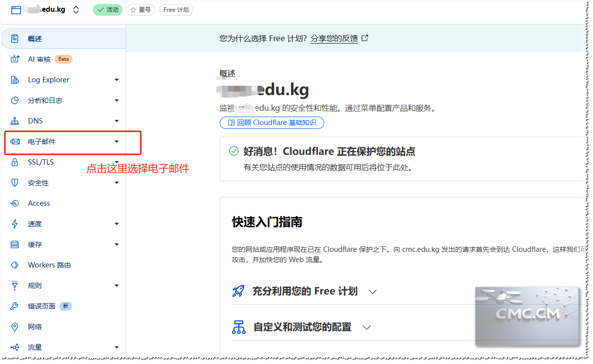The width and height of the screenshot is (593, 364).
Task: Click the DNS network tree icon
Action: click(15, 121)
